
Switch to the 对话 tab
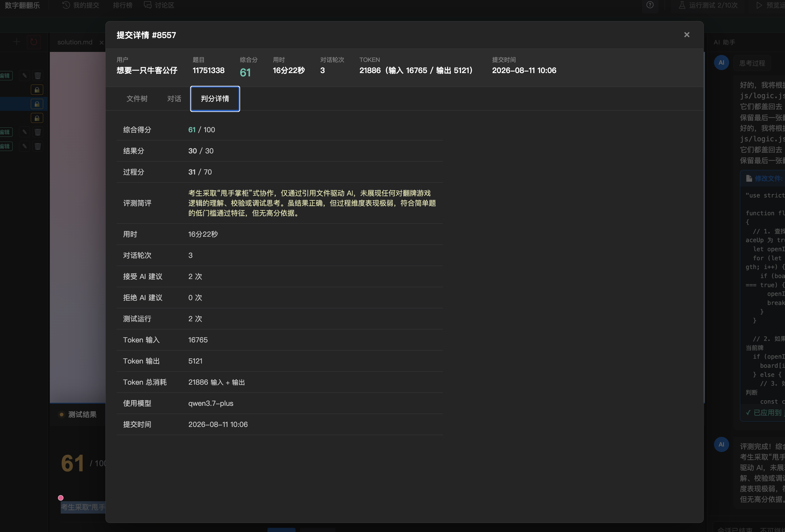coord(174,98)
